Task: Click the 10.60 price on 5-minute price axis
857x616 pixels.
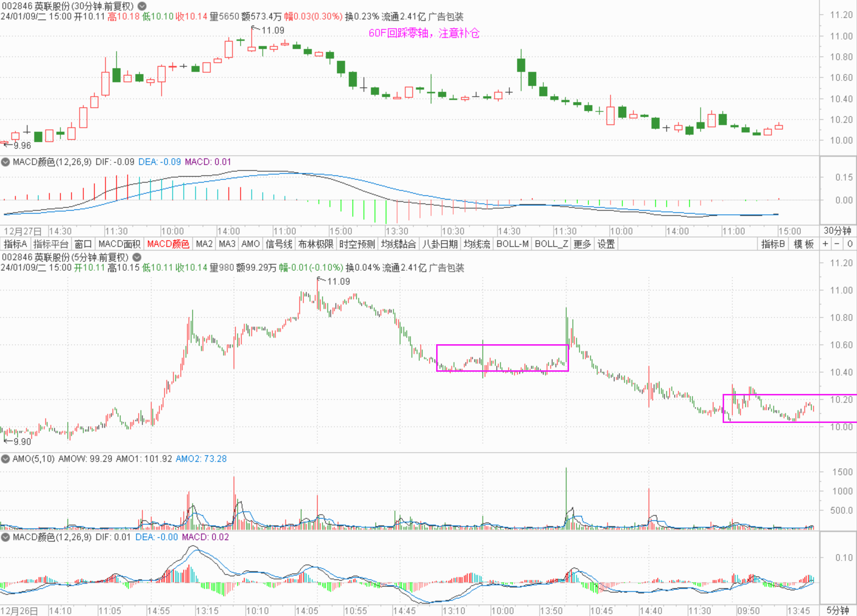Action: click(x=841, y=345)
